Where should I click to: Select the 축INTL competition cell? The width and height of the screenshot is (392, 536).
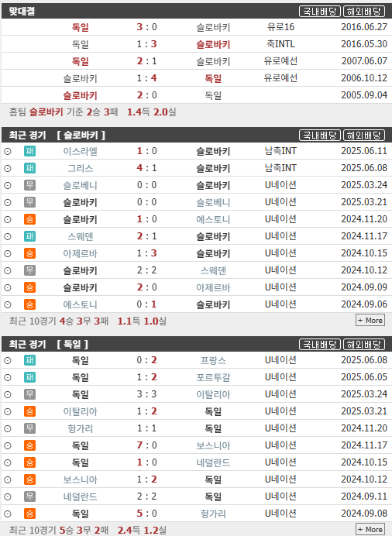coord(280,44)
